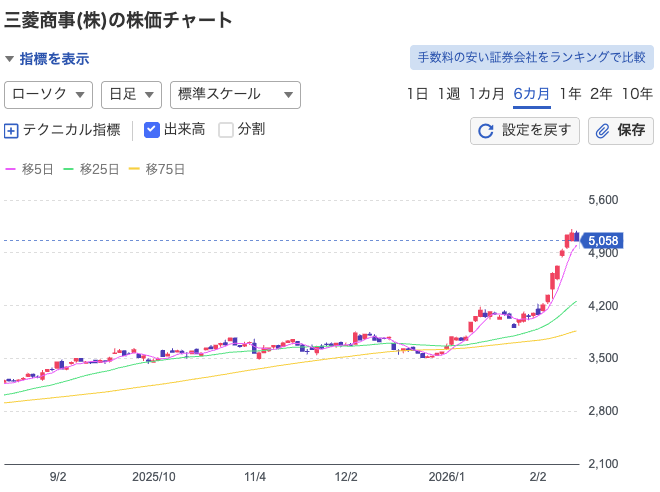Open the 日足 interval dropdown
Viewport: 660px width, 492px height.
[131, 94]
